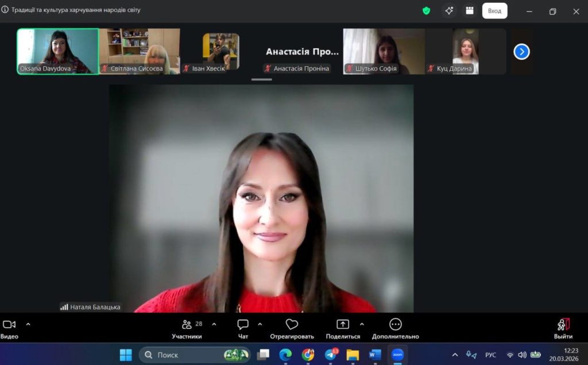Open the view layout grid icon
Image resolution: width=588 pixels, height=365 pixels.
tap(470, 10)
